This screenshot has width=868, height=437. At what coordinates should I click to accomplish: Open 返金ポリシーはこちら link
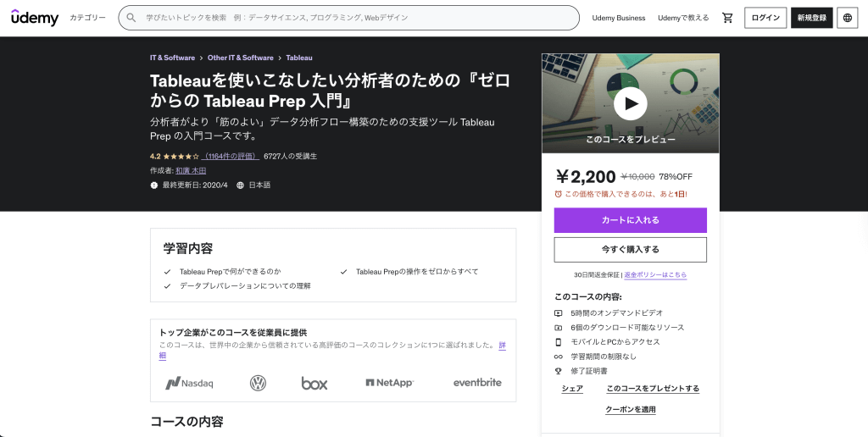(655, 275)
